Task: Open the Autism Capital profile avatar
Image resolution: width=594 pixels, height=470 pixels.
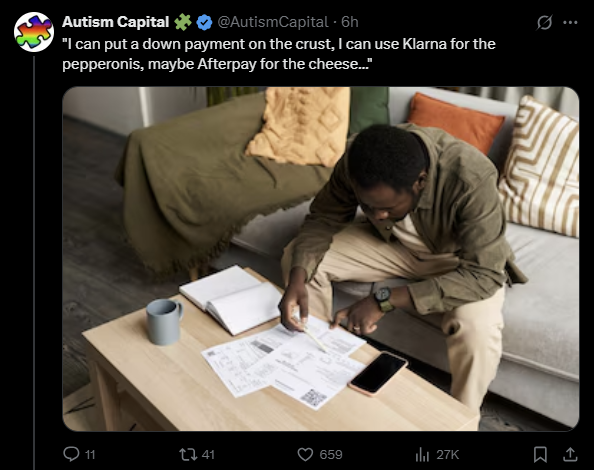Action: (34, 32)
